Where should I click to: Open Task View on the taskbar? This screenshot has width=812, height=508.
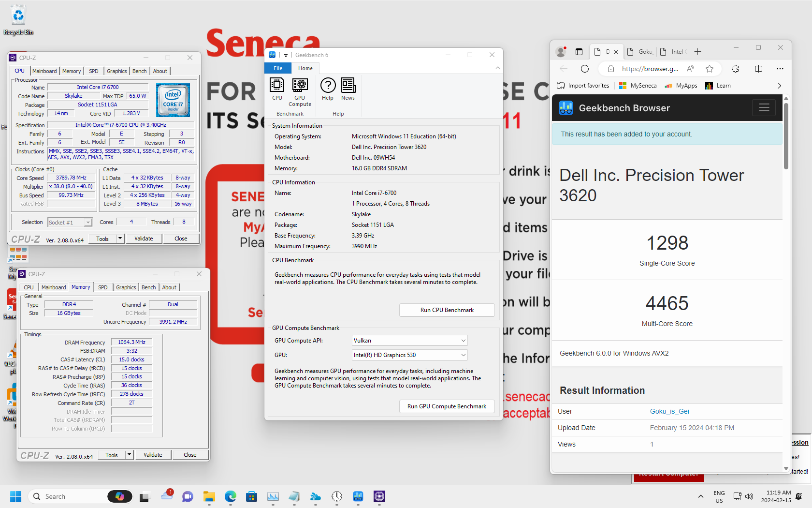click(145, 496)
